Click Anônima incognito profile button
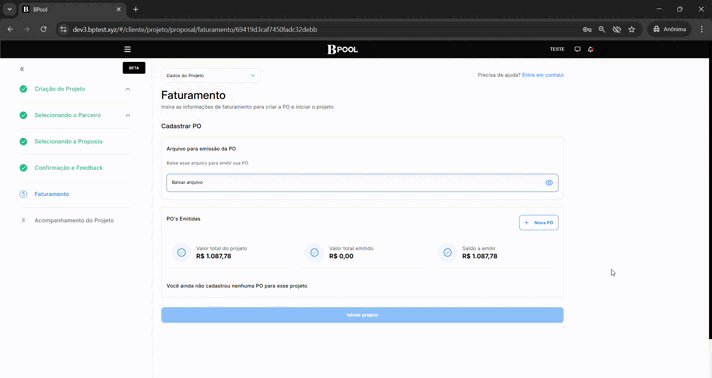The image size is (712, 378). 669,29
